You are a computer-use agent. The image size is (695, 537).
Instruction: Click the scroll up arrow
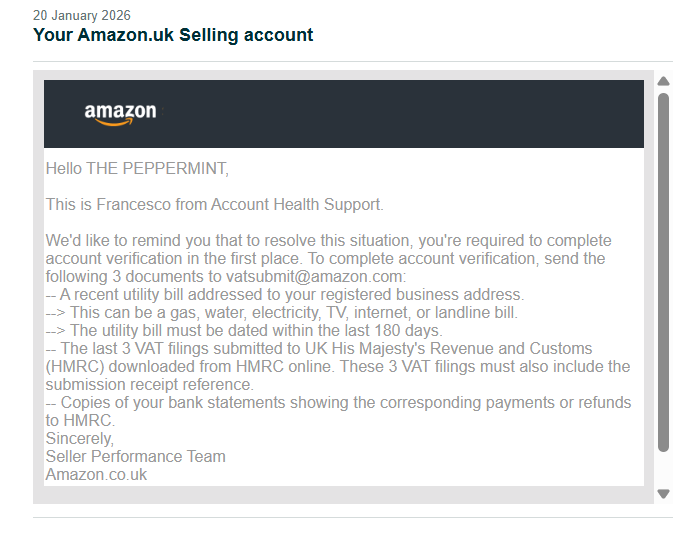pyautogui.click(x=663, y=81)
